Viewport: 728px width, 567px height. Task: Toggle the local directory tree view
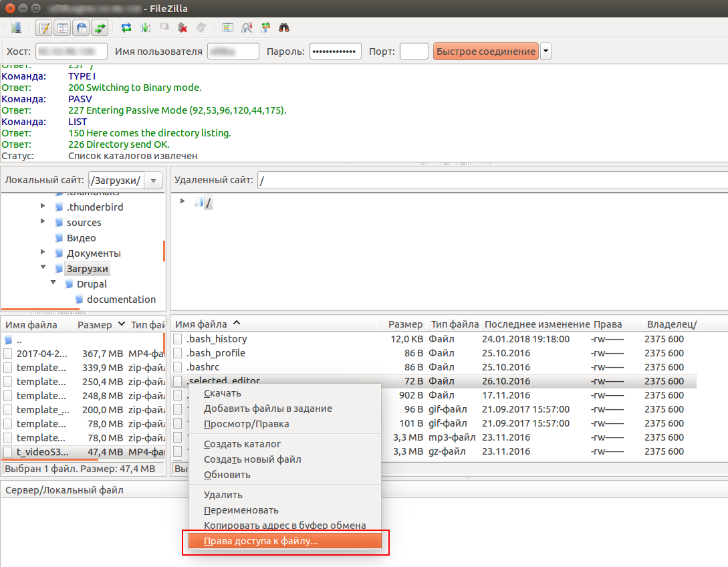[x=63, y=28]
